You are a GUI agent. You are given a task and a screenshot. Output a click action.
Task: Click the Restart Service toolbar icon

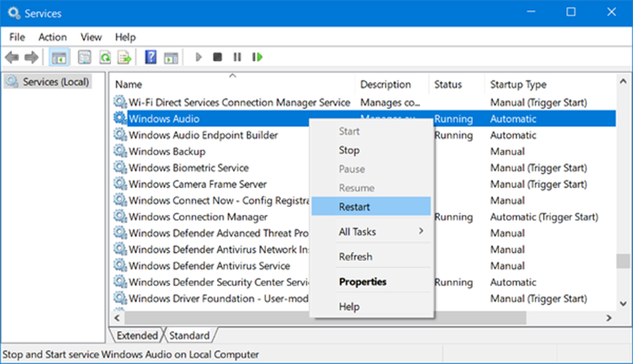coord(257,58)
